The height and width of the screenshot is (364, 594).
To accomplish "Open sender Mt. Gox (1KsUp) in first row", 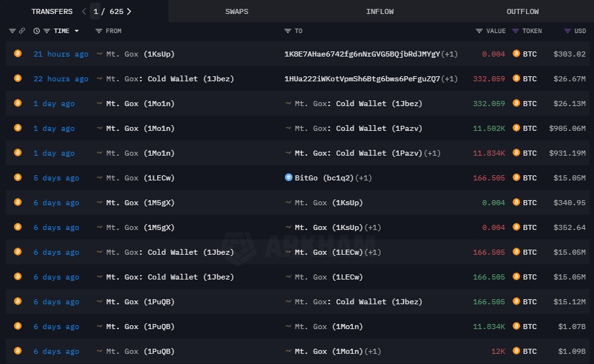I will click(140, 54).
